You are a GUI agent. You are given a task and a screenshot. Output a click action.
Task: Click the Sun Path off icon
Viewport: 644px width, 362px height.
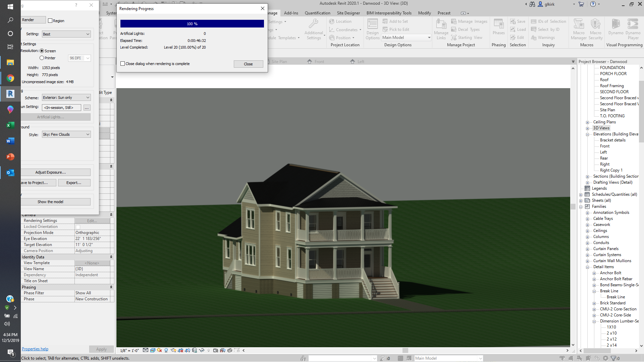click(159, 350)
